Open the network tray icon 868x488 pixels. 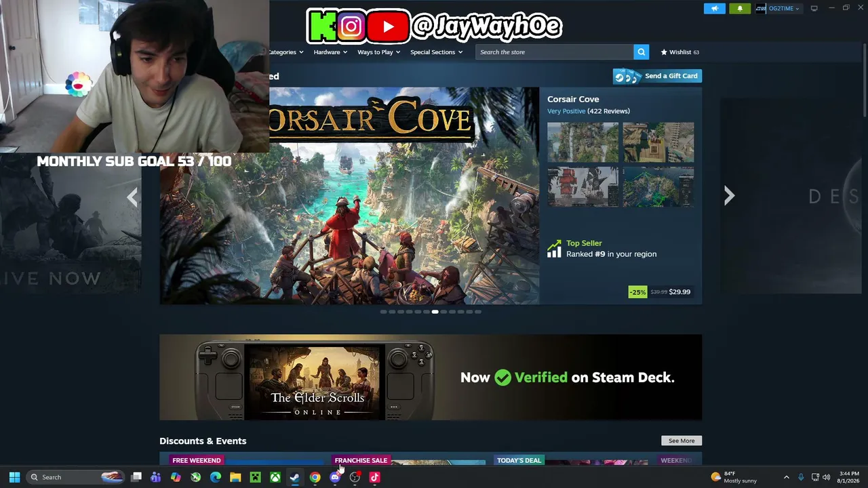pos(814,477)
